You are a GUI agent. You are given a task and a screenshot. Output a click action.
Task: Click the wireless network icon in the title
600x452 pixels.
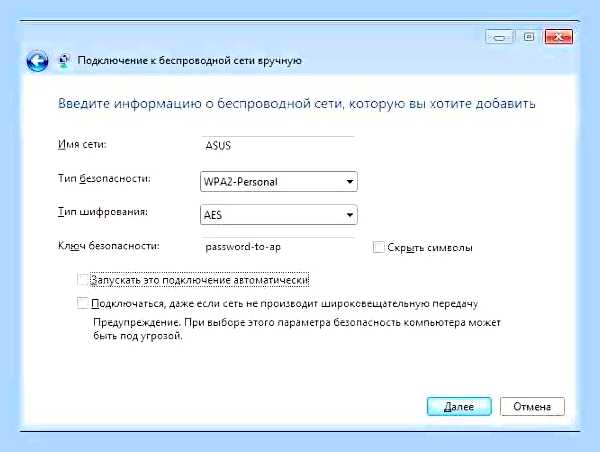[x=64, y=61]
